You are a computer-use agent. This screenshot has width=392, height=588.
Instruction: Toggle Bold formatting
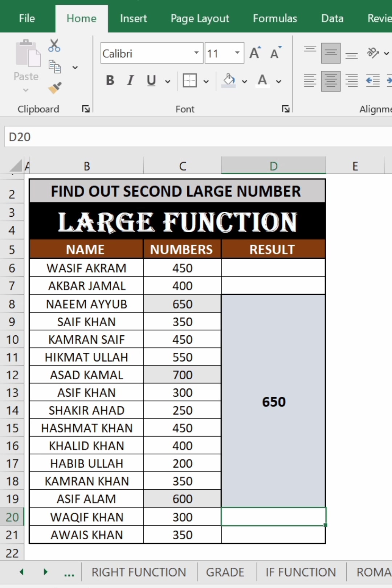point(110,81)
